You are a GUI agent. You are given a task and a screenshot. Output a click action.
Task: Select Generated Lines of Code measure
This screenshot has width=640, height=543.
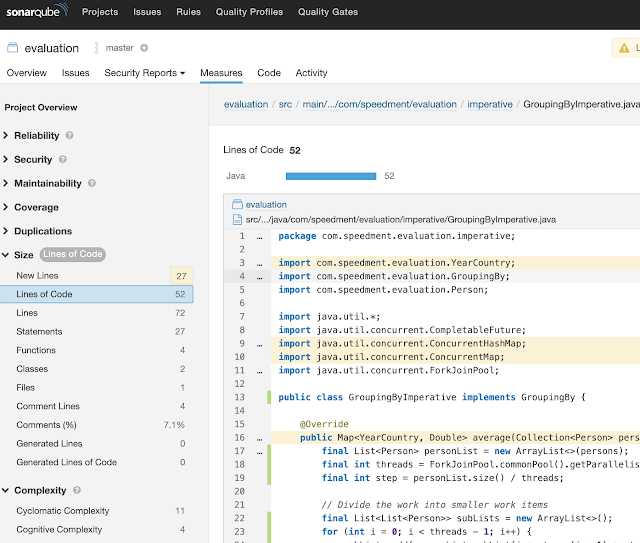pyautogui.click(x=96, y=462)
